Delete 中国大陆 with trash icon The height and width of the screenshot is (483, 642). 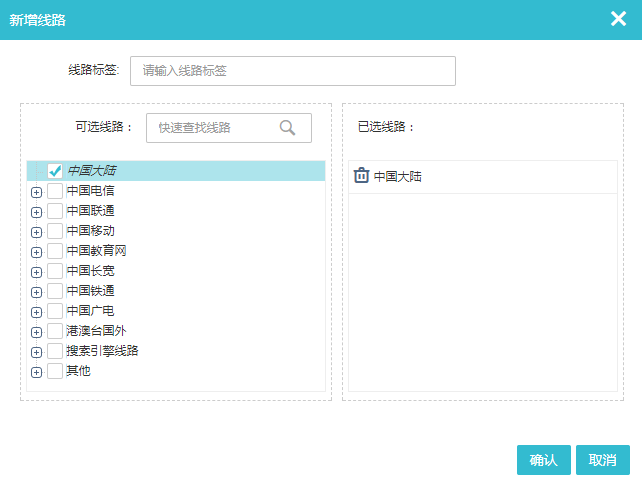point(361,176)
